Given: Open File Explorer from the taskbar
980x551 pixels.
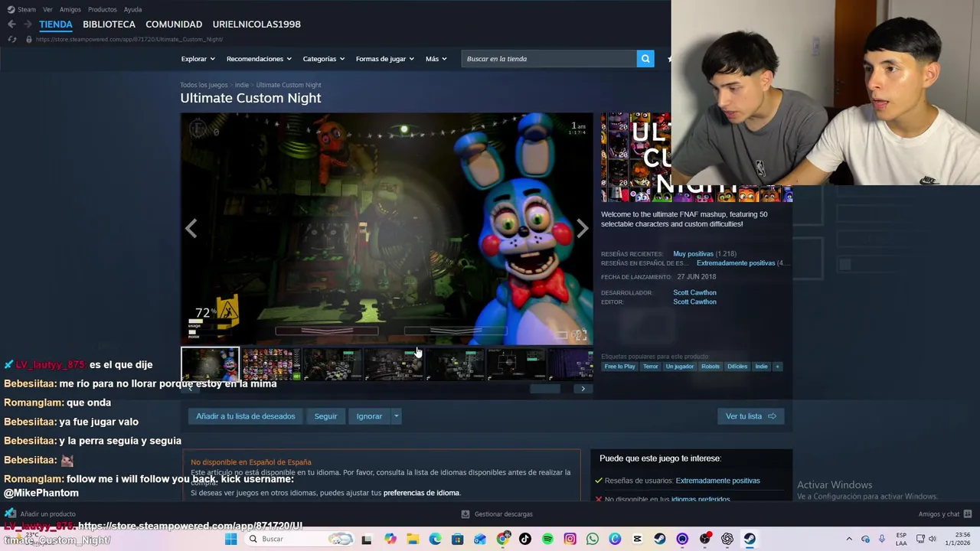Looking at the screenshot, I should 413,539.
